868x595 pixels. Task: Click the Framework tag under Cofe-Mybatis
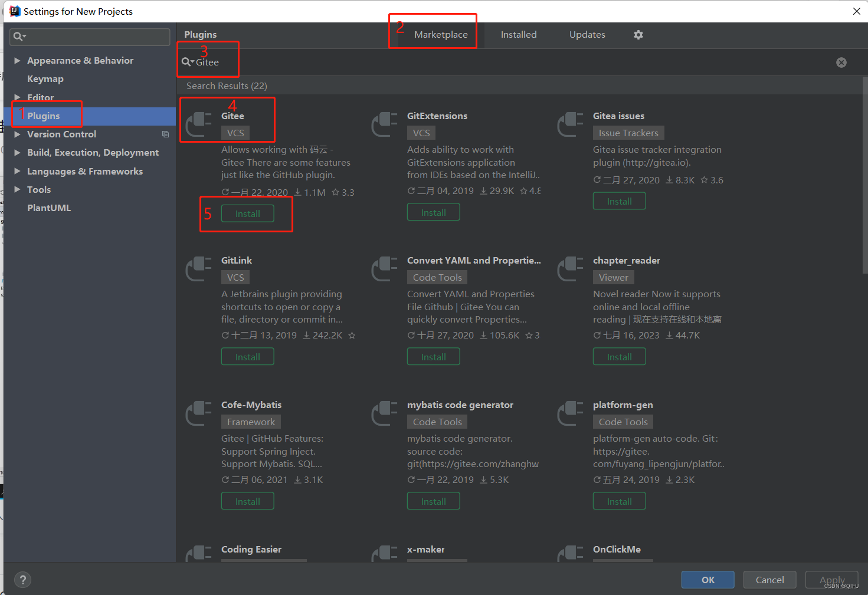pyautogui.click(x=251, y=422)
